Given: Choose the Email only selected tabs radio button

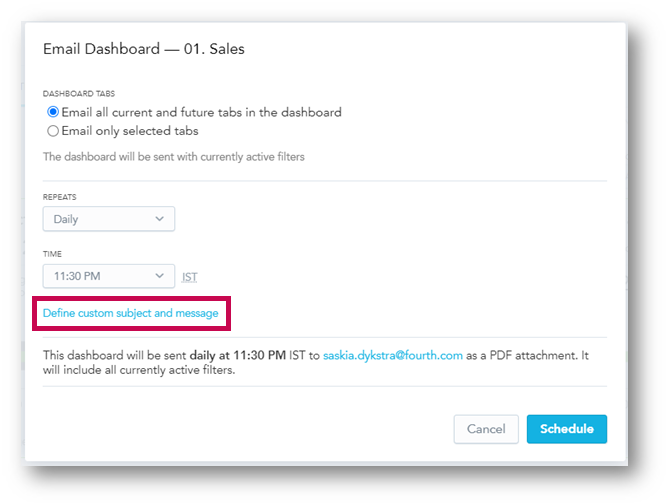Looking at the screenshot, I should click(53, 131).
